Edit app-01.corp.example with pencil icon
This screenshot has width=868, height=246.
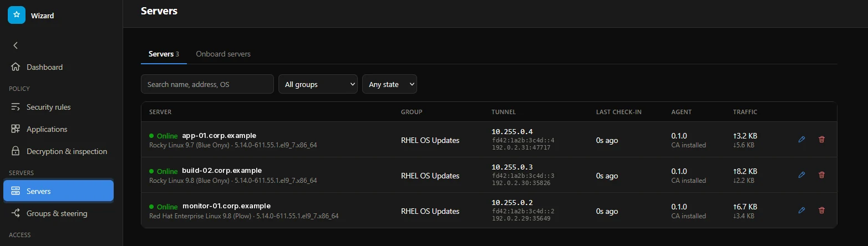(801, 140)
